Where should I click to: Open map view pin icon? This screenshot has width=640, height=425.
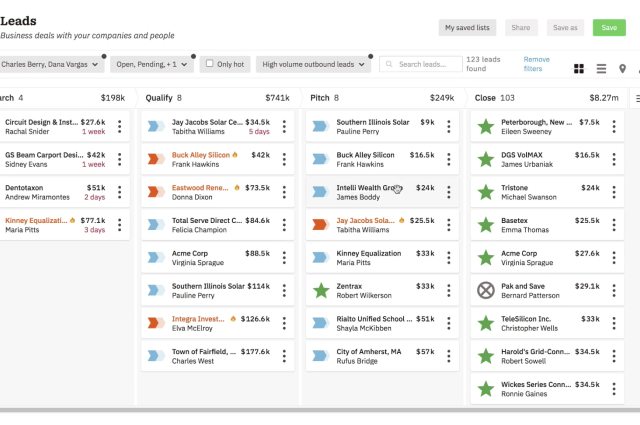pyautogui.click(x=622, y=69)
